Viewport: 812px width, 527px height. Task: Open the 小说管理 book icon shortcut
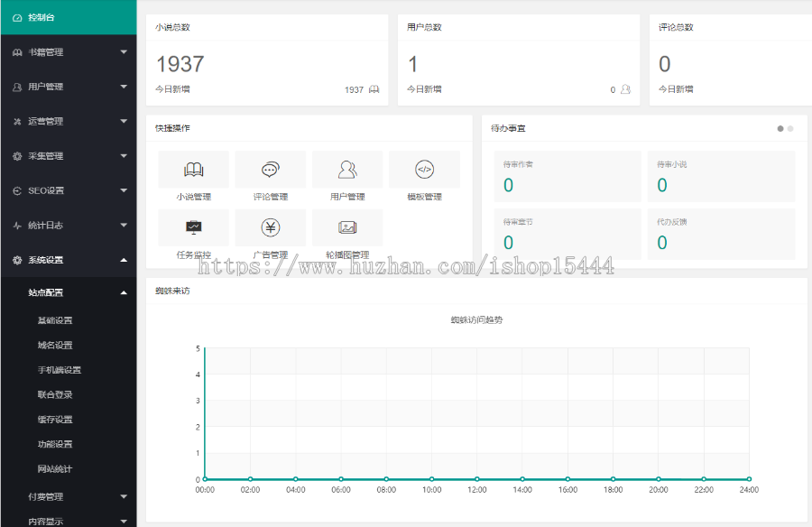click(x=193, y=170)
